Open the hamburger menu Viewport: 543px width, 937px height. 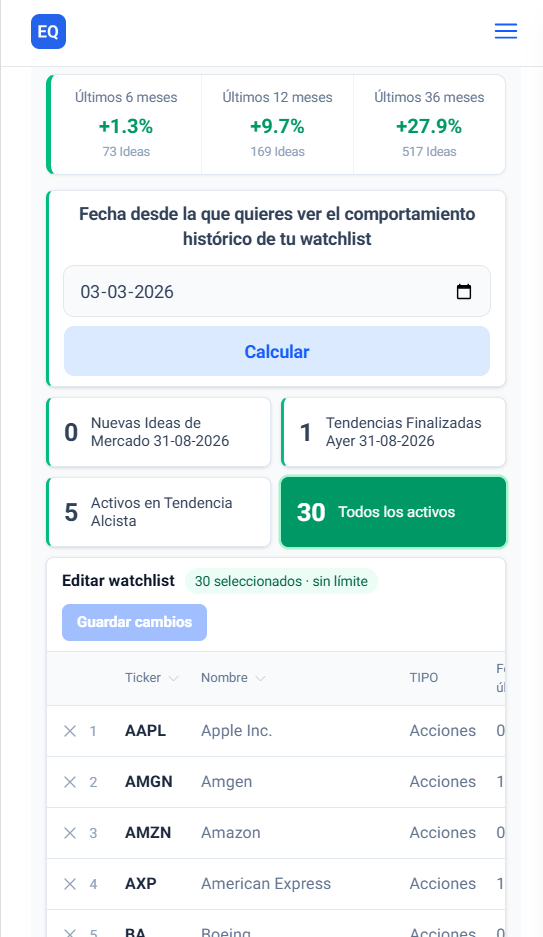[x=505, y=31]
